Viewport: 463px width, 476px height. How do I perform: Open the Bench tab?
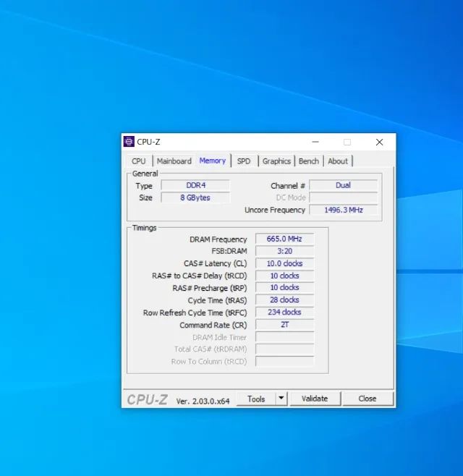(309, 161)
